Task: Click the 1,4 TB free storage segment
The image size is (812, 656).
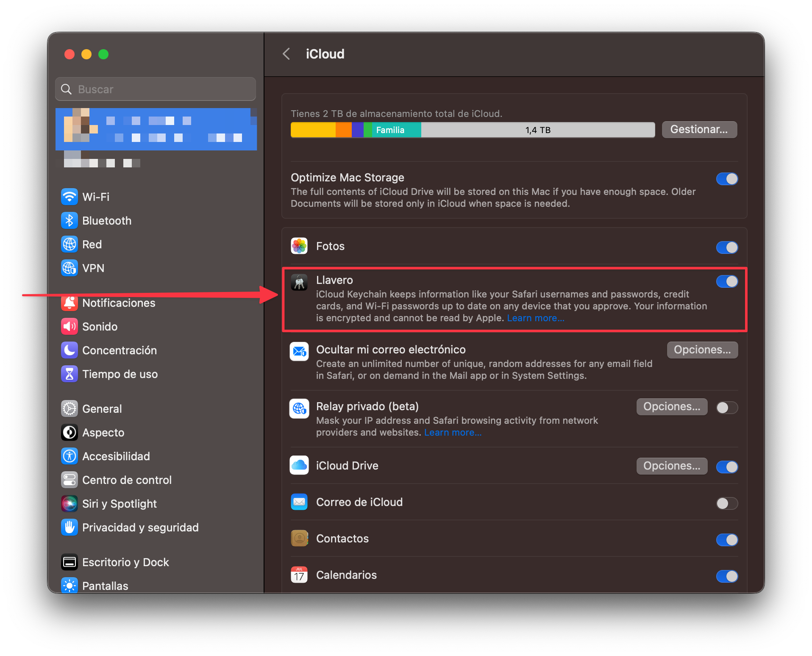Action: tap(538, 130)
